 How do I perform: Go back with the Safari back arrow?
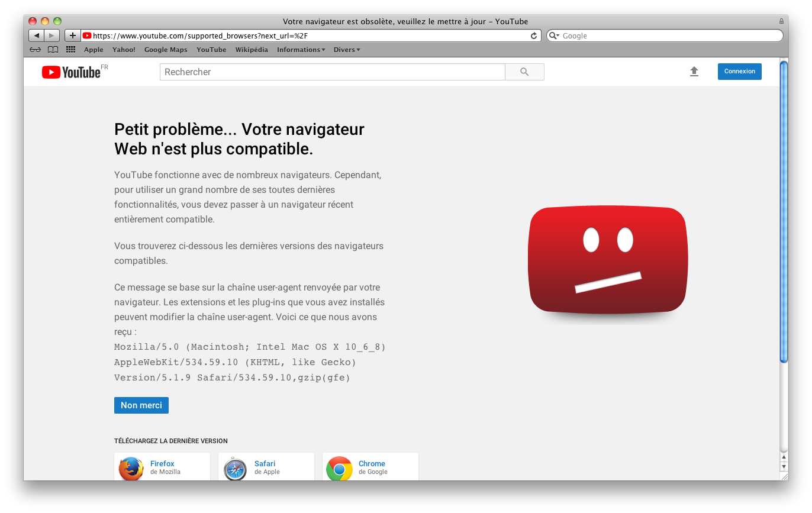pos(37,36)
